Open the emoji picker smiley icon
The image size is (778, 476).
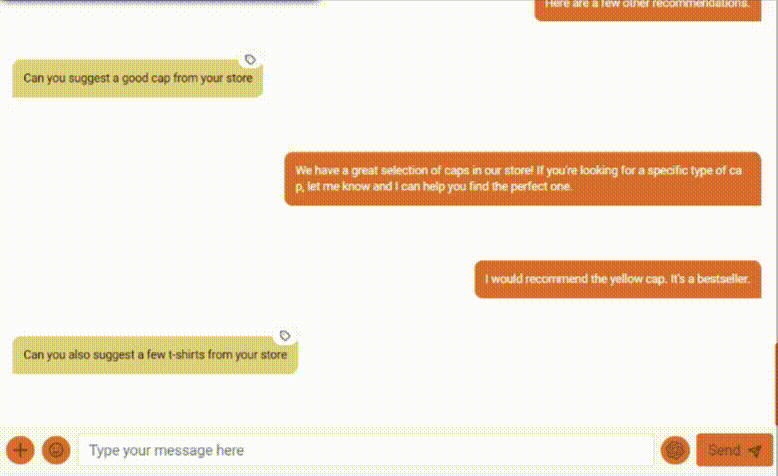(x=56, y=450)
